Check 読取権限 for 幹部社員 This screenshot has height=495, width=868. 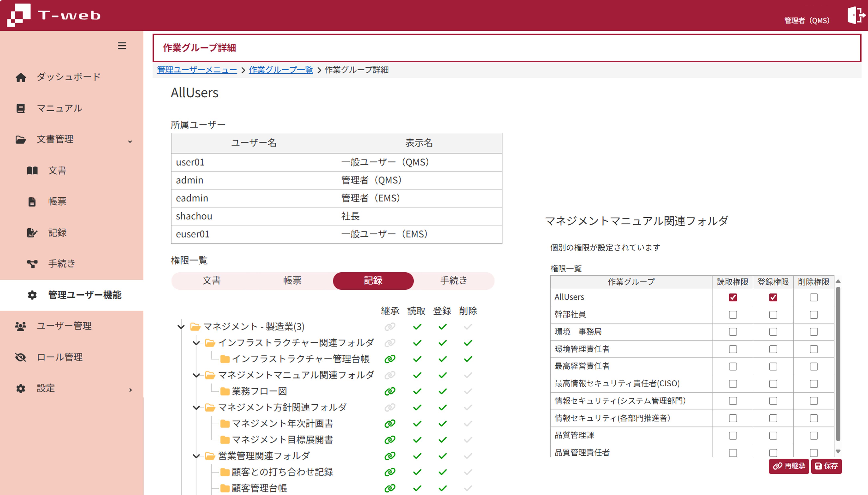coord(732,314)
